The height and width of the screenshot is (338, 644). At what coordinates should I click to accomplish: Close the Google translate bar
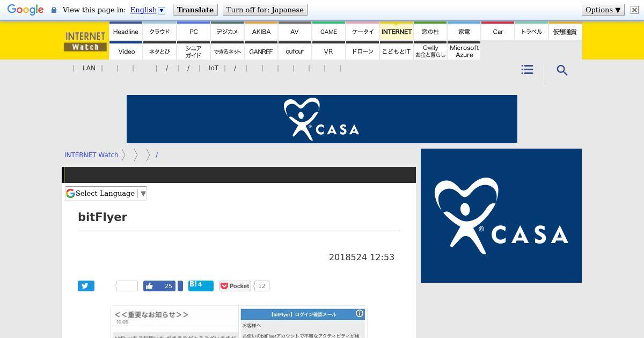point(634,10)
